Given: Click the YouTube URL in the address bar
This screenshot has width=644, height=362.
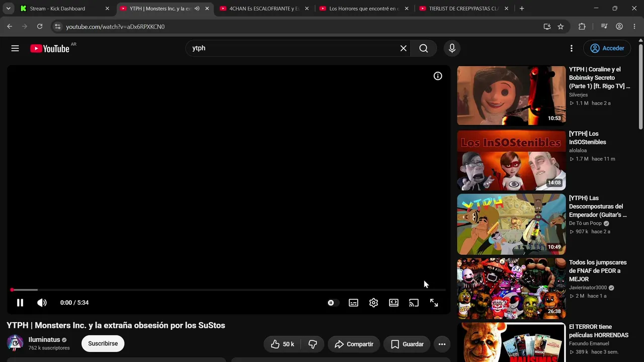Looking at the screenshot, I should tap(115, 27).
